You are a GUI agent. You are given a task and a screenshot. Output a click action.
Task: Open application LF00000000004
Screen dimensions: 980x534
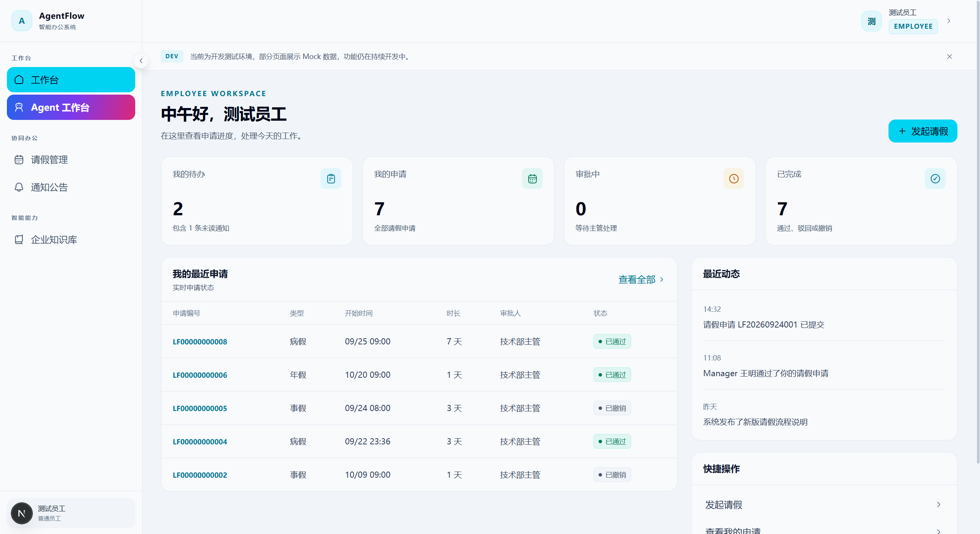point(200,442)
